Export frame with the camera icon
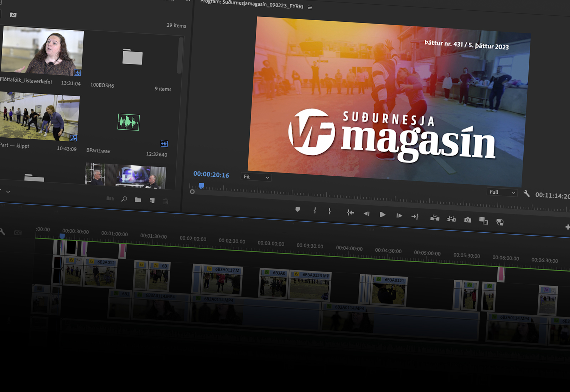This screenshot has height=392, width=570. click(x=467, y=220)
